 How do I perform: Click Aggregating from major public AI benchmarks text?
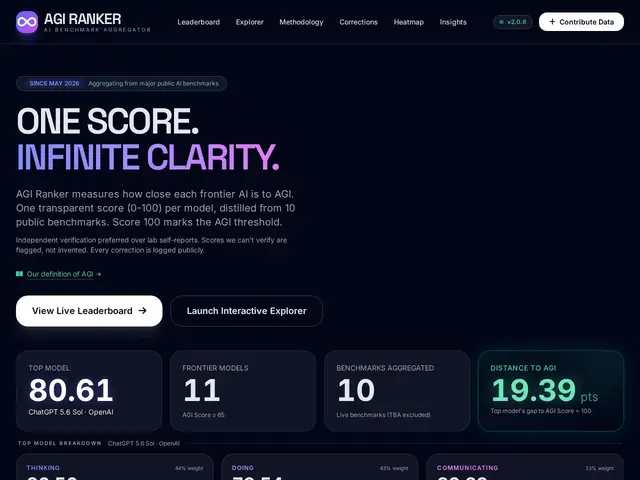coord(153,83)
